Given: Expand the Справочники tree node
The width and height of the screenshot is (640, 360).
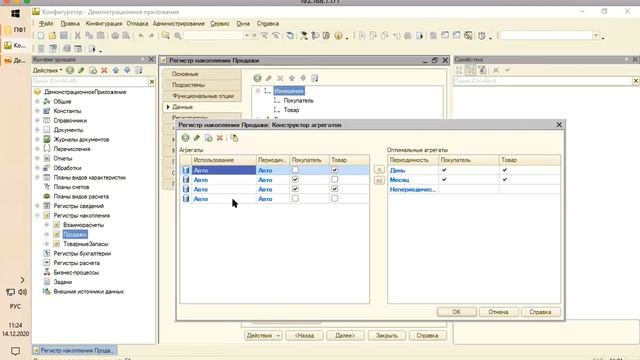Looking at the screenshot, I should (x=37, y=120).
